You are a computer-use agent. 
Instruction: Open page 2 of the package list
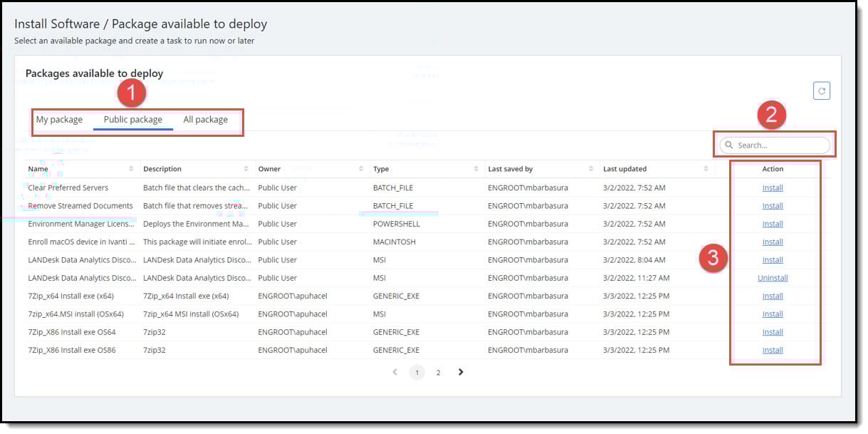click(x=439, y=372)
